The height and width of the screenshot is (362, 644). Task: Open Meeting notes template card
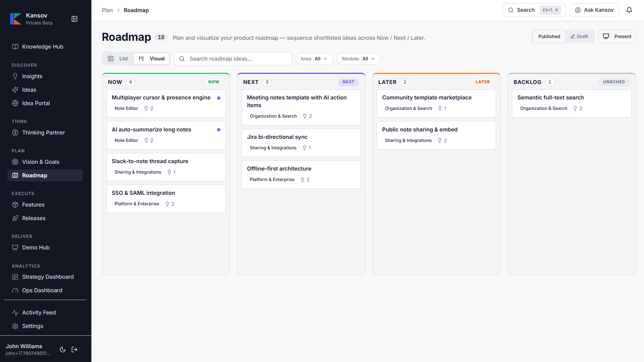(301, 107)
